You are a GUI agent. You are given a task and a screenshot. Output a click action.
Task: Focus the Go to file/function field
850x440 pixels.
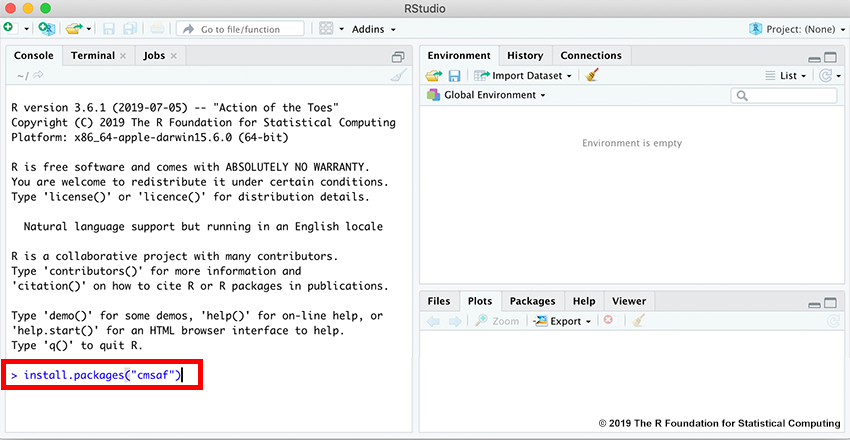pyautogui.click(x=240, y=29)
